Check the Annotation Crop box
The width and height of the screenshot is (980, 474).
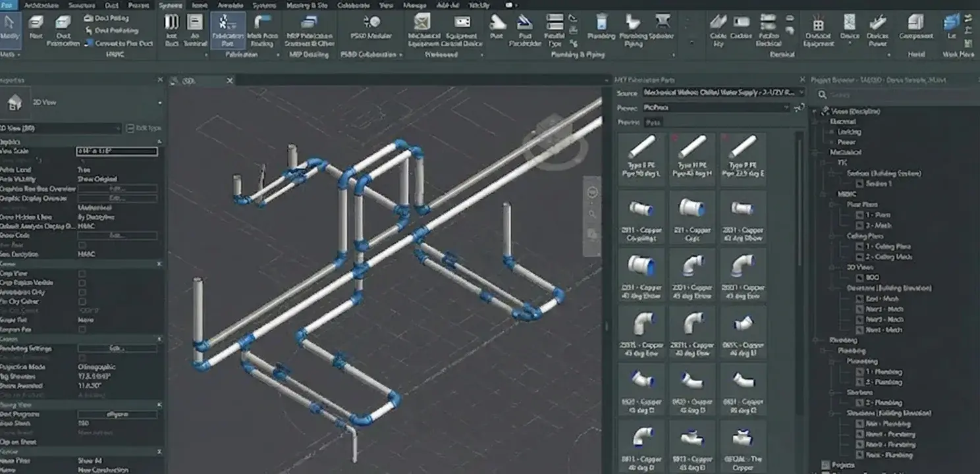pyautogui.click(x=82, y=292)
